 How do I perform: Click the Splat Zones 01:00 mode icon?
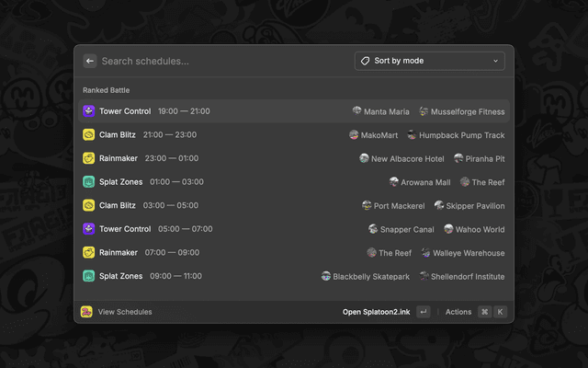point(88,182)
